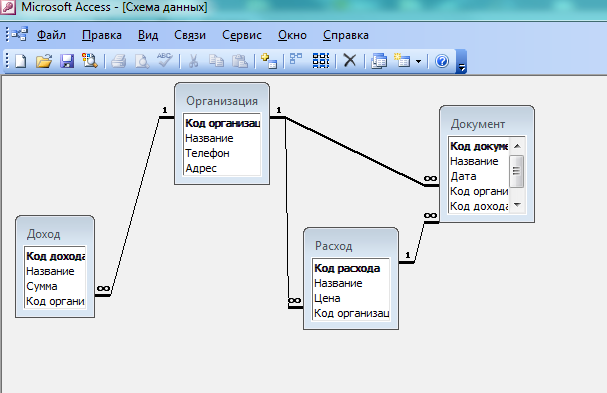
Task: Select the Организация table header
Action: pos(222,101)
